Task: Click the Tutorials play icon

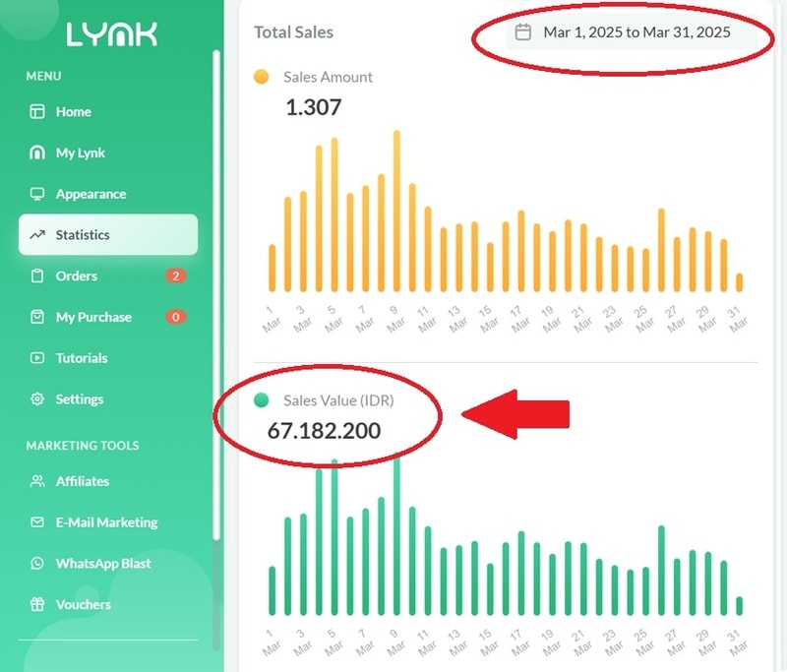Action: [37, 358]
